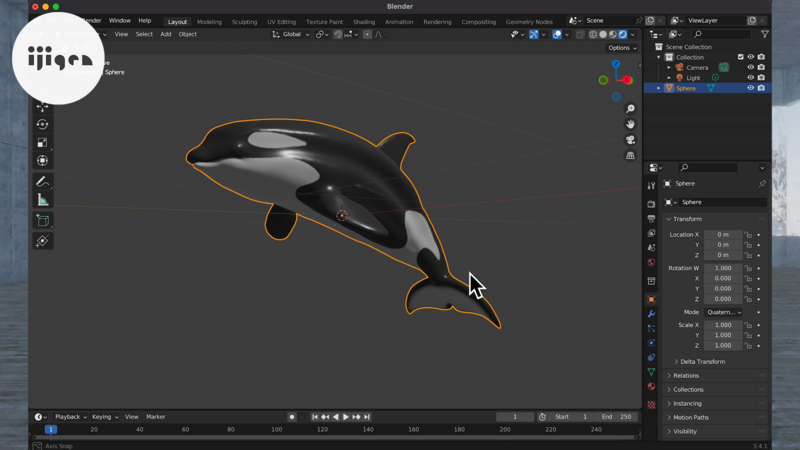Select the Move tool in the left toolbar

pyautogui.click(x=42, y=107)
